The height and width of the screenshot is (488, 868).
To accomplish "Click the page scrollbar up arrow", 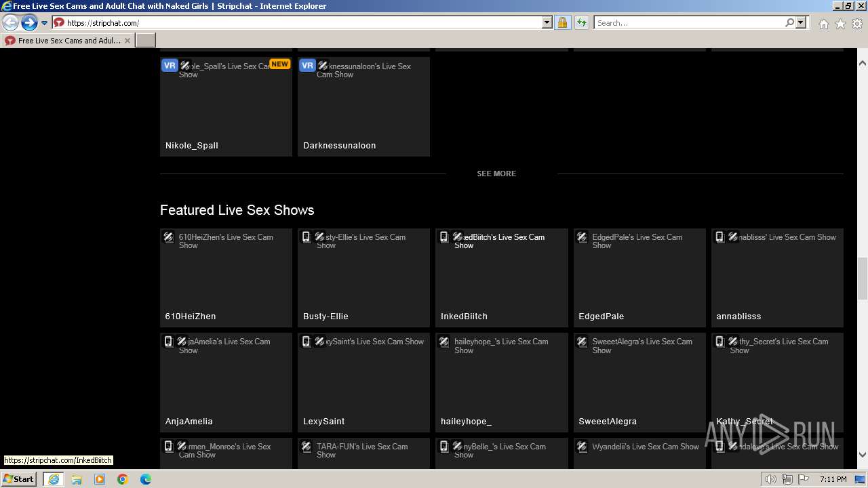I will tap(863, 63).
